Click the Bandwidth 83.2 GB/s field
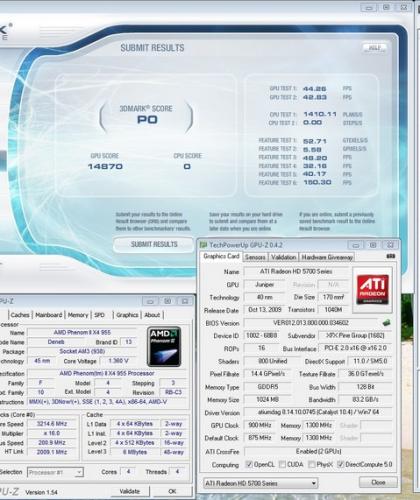The image size is (420, 500). click(x=365, y=399)
